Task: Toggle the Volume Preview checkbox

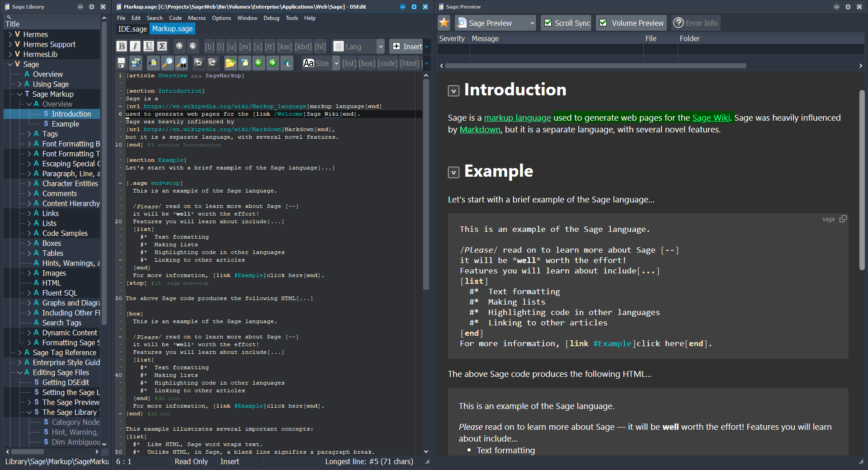Action: click(x=603, y=23)
